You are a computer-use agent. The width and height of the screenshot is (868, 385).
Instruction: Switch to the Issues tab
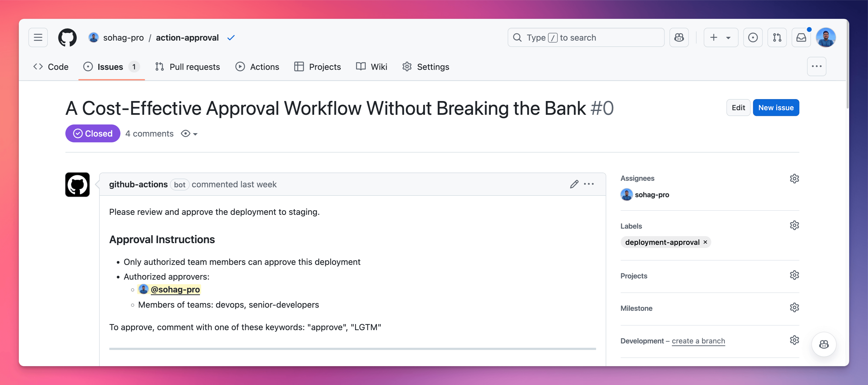112,67
